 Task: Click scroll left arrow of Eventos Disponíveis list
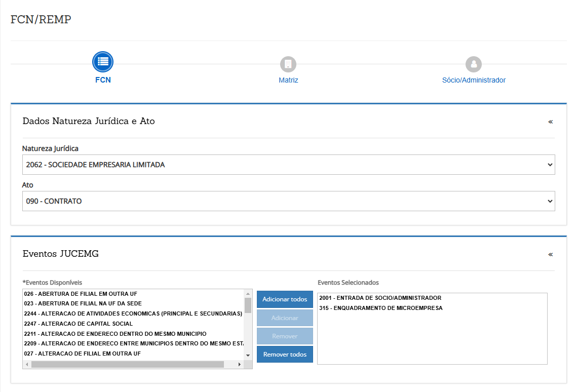click(27, 365)
